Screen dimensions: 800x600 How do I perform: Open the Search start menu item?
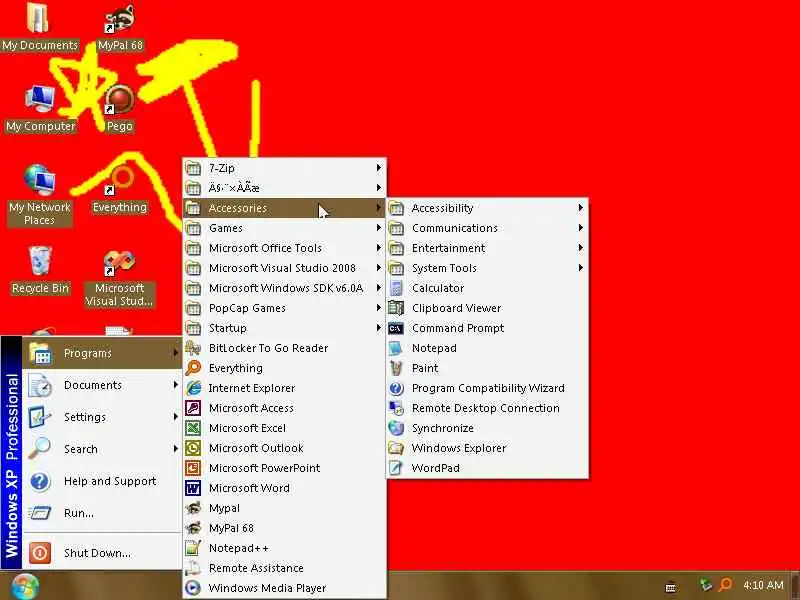click(x=103, y=449)
